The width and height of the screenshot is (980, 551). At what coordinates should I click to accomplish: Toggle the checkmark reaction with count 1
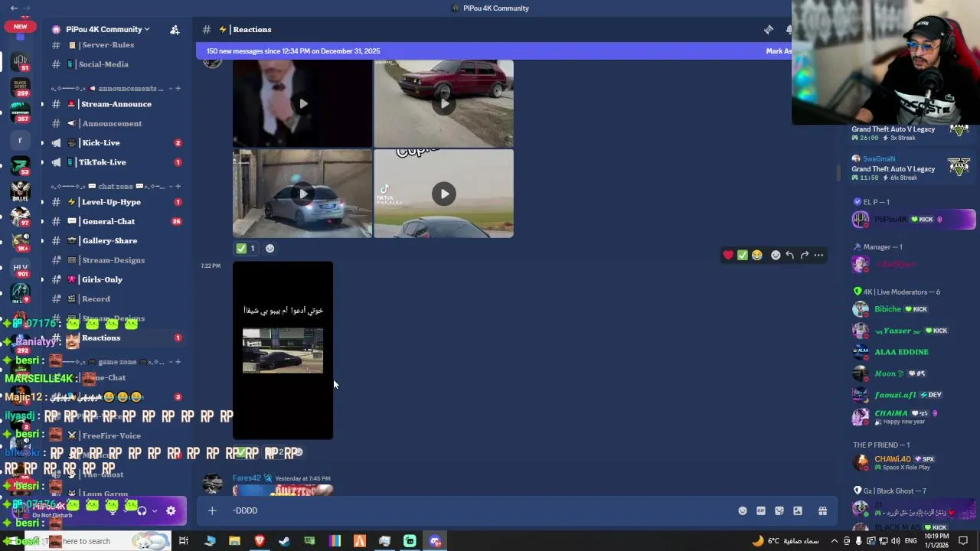246,248
